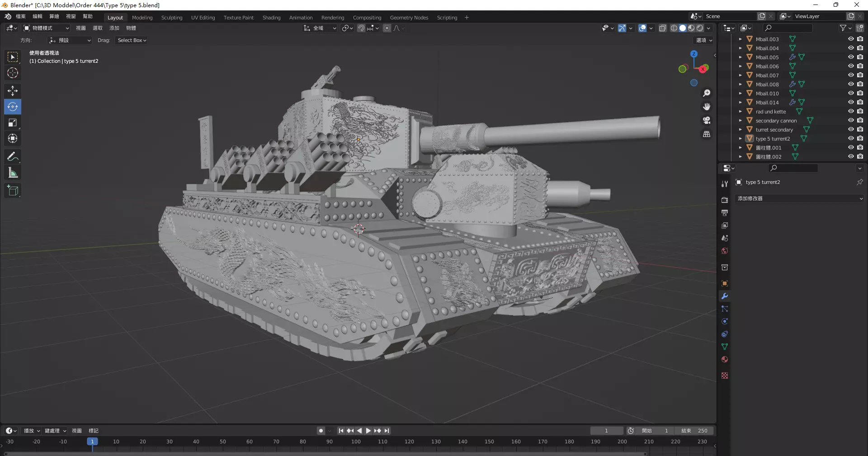Image resolution: width=868 pixels, height=456 pixels.
Task: Toggle eye icon for type 5 turrent2
Action: click(x=851, y=138)
